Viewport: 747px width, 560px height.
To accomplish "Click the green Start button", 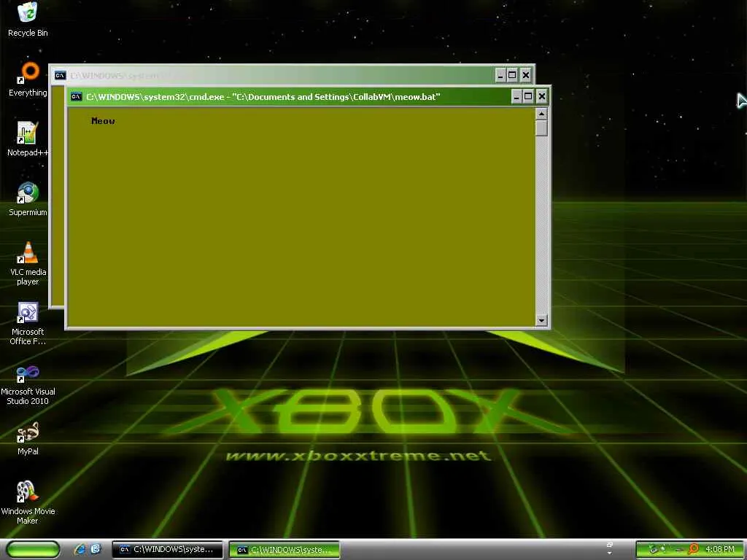I will click(x=33, y=549).
